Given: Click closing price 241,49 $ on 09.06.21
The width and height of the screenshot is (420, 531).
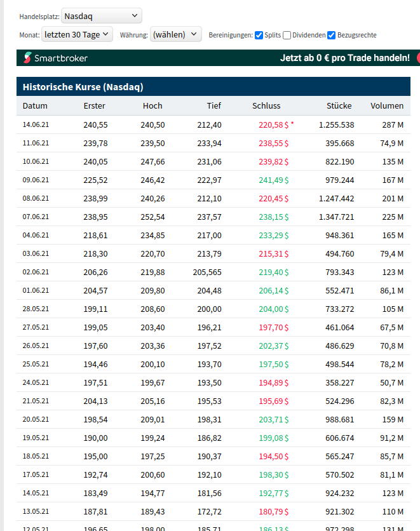Looking at the screenshot, I should (273, 180).
